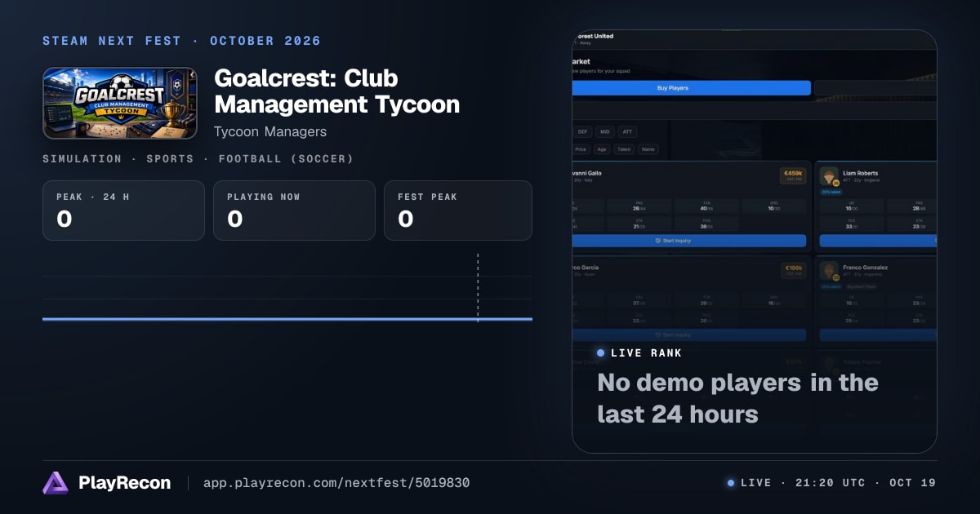Click the blue dot beside LIVE RANK
The width and height of the screenshot is (980, 514).
coord(601,353)
